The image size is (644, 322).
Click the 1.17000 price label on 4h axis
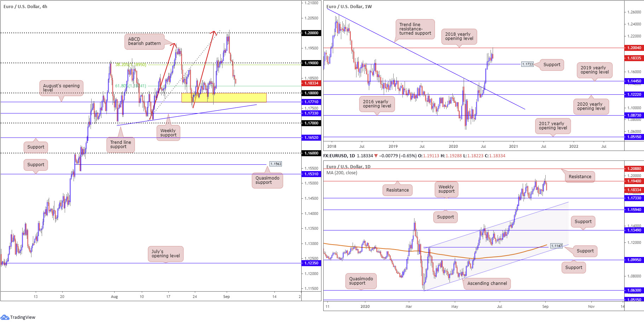tap(311, 123)
